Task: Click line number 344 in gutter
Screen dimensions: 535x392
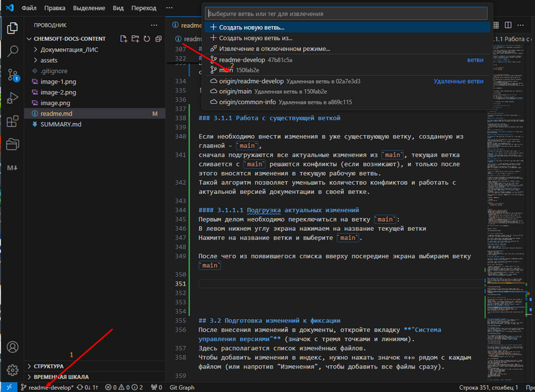Action: click(x=181, y=210)
